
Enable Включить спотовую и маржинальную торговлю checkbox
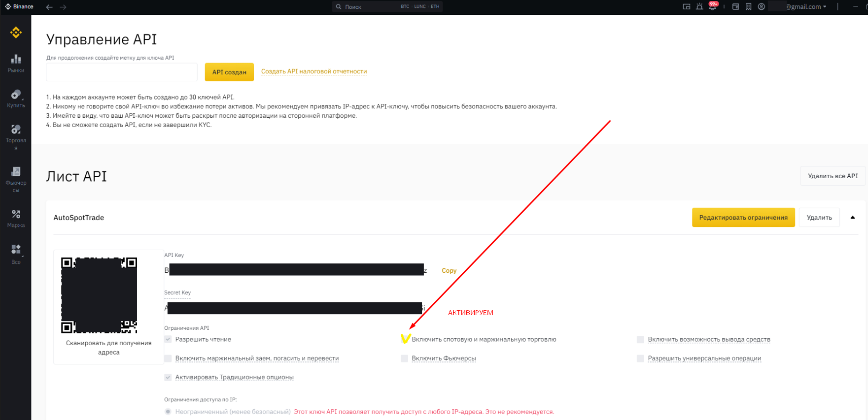point(405,339)
